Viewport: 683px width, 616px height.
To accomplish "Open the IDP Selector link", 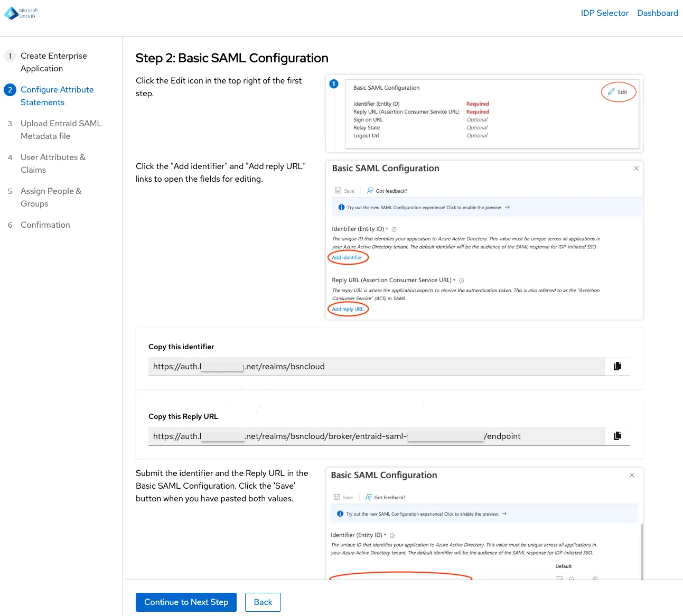I will [604, 13].
